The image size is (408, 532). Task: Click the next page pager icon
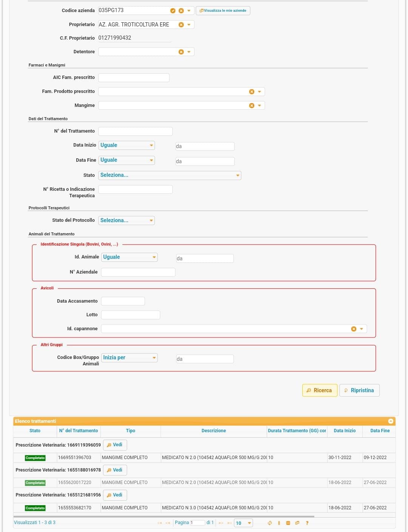coord(221,523)
